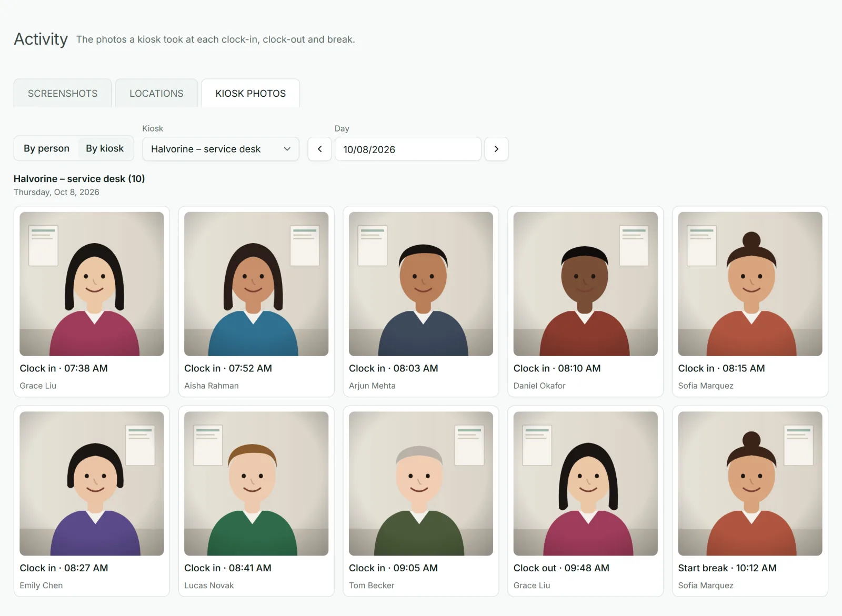View Arjun Mehta's 08:03 AM photo
Screen dimensions: 842x616
pos(421,284)
